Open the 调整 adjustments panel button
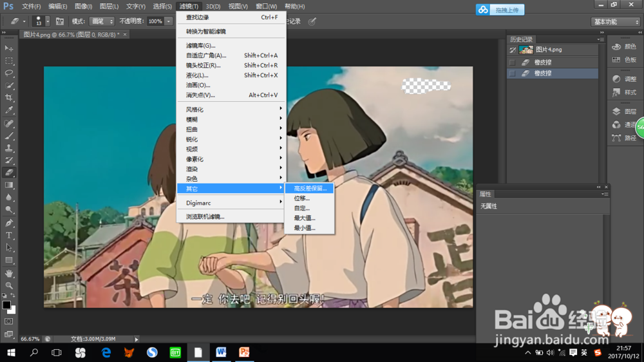The height and width of the screenshot is (362, 644). pos(624,79)
